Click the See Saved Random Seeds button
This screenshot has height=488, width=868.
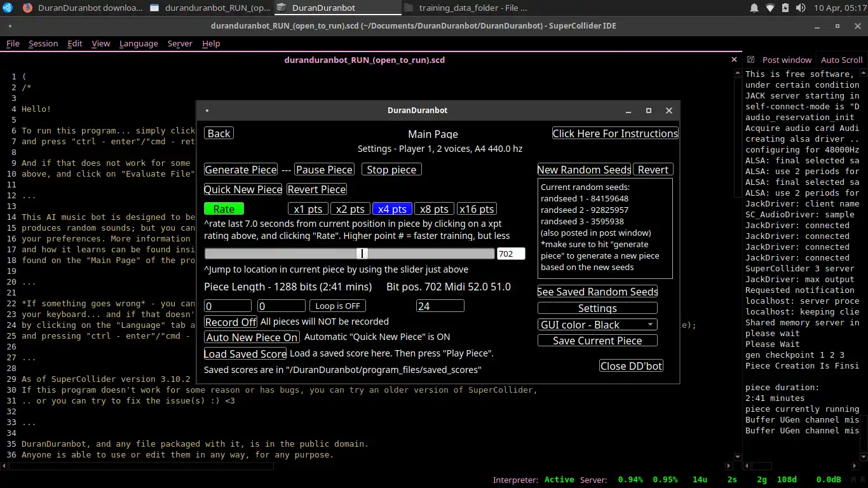(597, 292)
